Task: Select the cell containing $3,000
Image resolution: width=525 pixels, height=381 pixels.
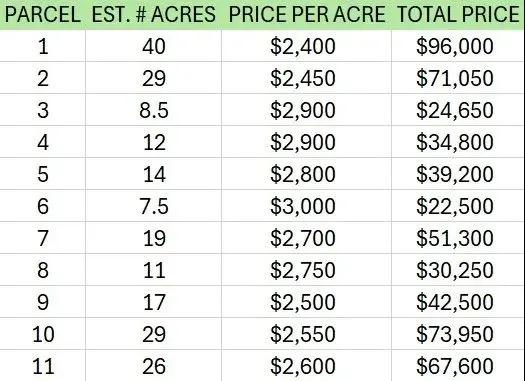Action: pos(306,206)
